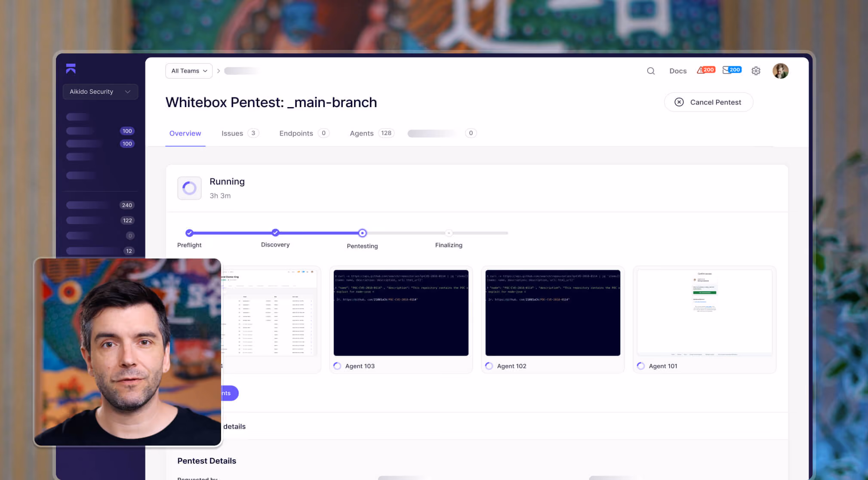Open the Endpoints tab
This screenshot has width=868, height=480.
(x=304, y=133)
